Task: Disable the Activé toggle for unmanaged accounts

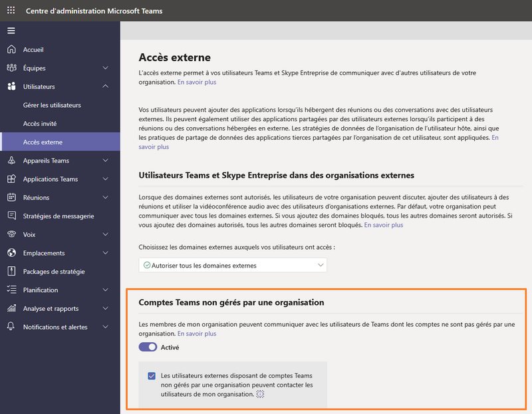Action: coord(148,347)
